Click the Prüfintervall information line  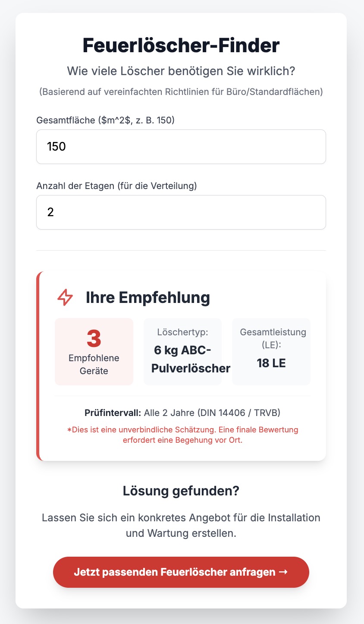click(182, 413)
